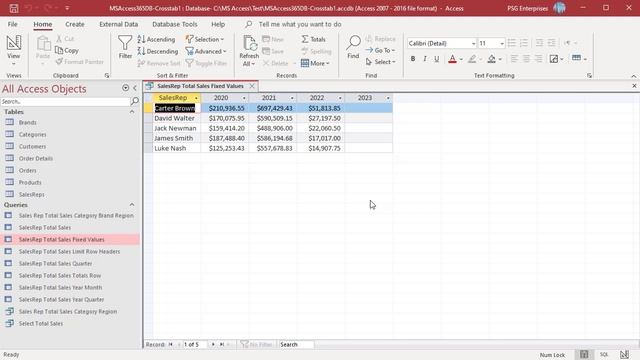Collapse the Tables group

132,111
